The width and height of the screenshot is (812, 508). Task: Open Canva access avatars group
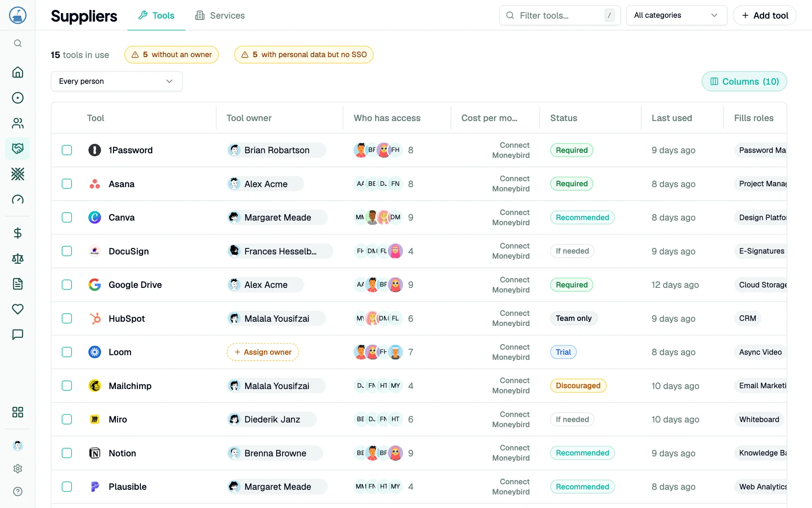click(x=378, y=218)
